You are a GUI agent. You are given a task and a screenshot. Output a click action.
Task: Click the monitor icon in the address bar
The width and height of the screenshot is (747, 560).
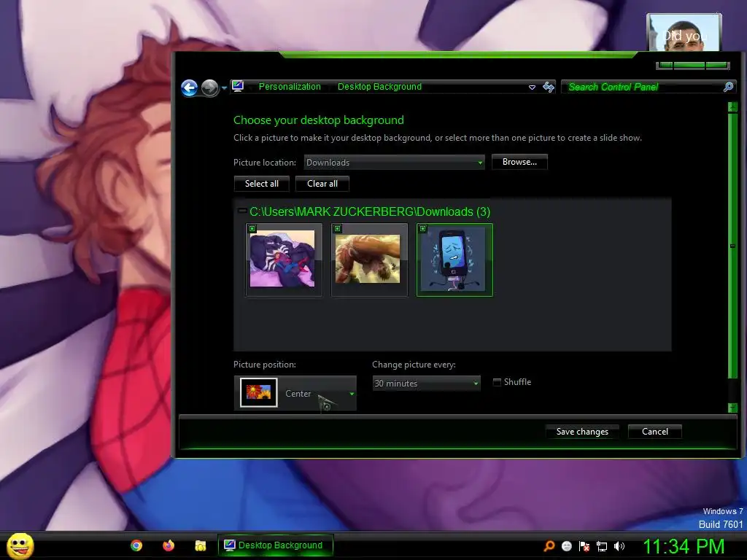[x=238, y=86]
